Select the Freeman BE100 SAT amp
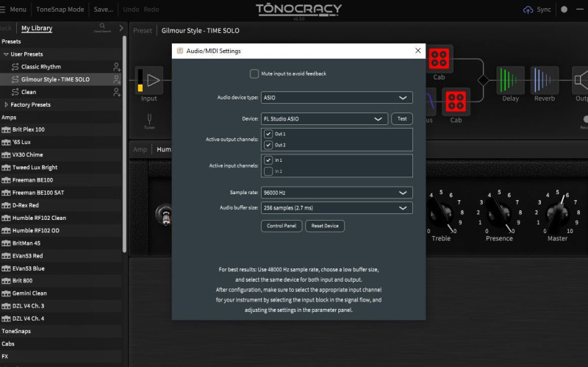This screenshot has width=588, height=367. pyautogui.click(x=61, y=193)
